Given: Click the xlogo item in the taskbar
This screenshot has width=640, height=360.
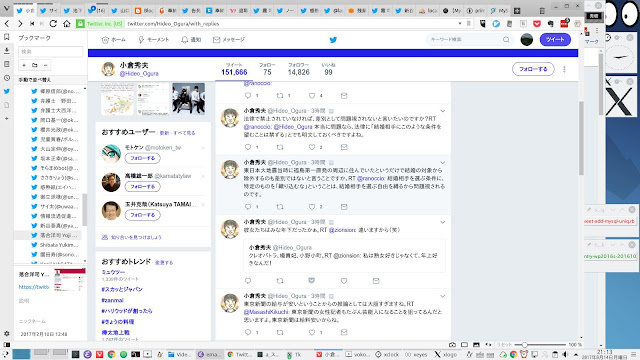Looking at the screenshot, I should point(445,355).
